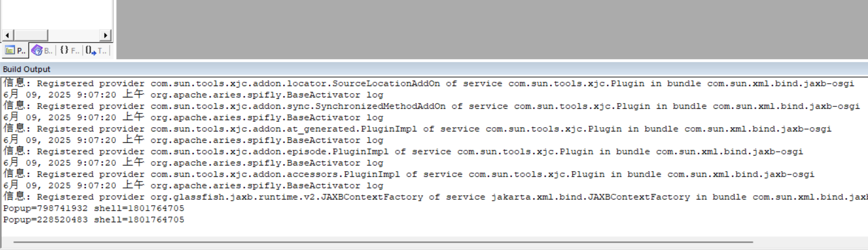Screen dimensions: 868x250
Task: Click the left scroll arrow above tabs
Action: click(7, 35)
